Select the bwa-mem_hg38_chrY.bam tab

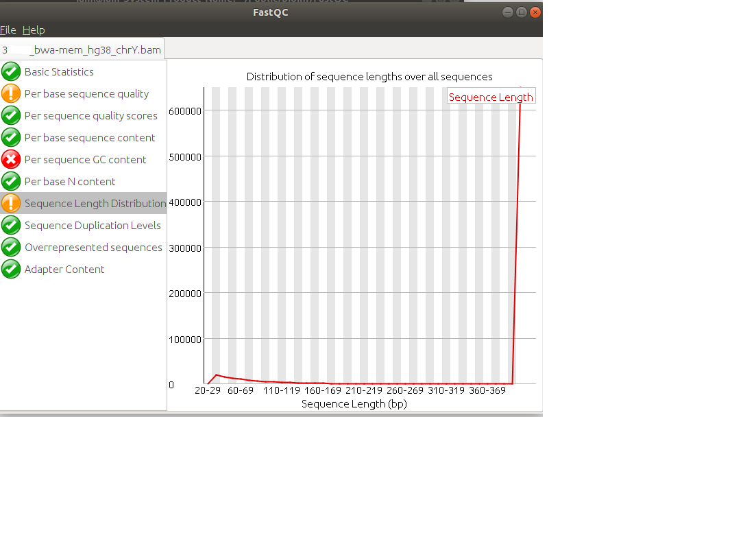click(x=82, y=49)
